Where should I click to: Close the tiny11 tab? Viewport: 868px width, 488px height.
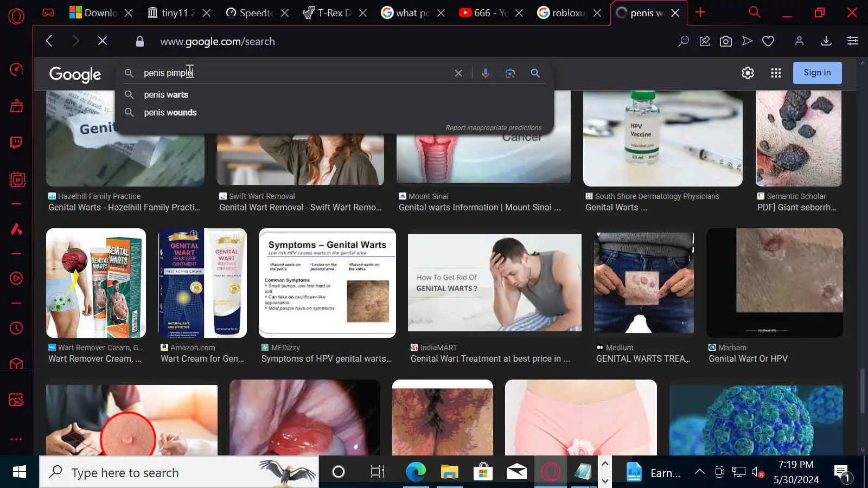(x=207, y=13)
